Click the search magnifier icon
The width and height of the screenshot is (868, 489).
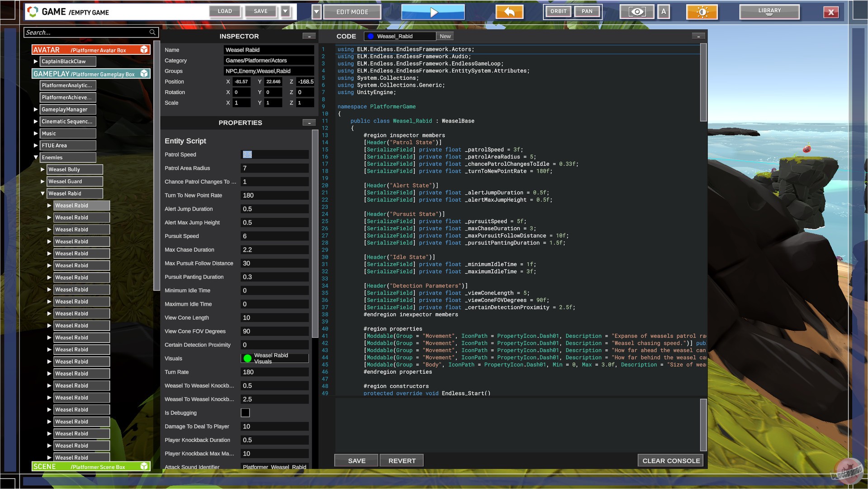(152, 33)
